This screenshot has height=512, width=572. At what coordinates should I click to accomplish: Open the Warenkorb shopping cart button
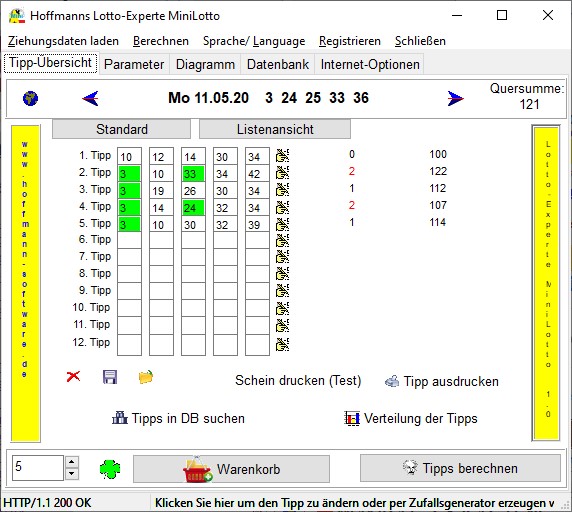(231, 469)
